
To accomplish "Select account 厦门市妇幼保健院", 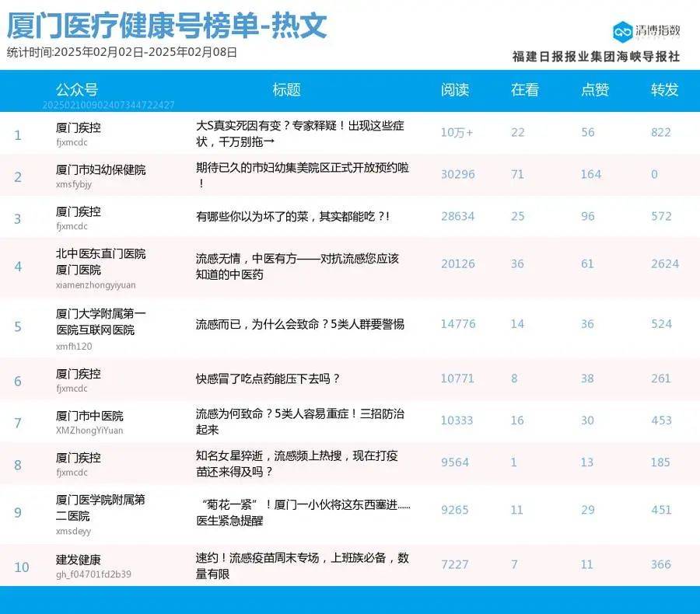I will click(x=101, y=169).
